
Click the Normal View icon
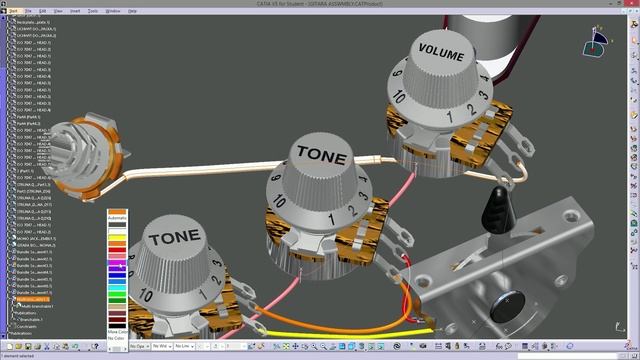pyautogui.click(x=333, y=347)
